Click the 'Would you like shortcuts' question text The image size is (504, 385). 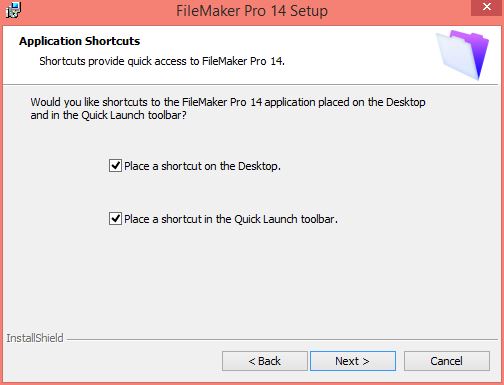tap(228, 102)
